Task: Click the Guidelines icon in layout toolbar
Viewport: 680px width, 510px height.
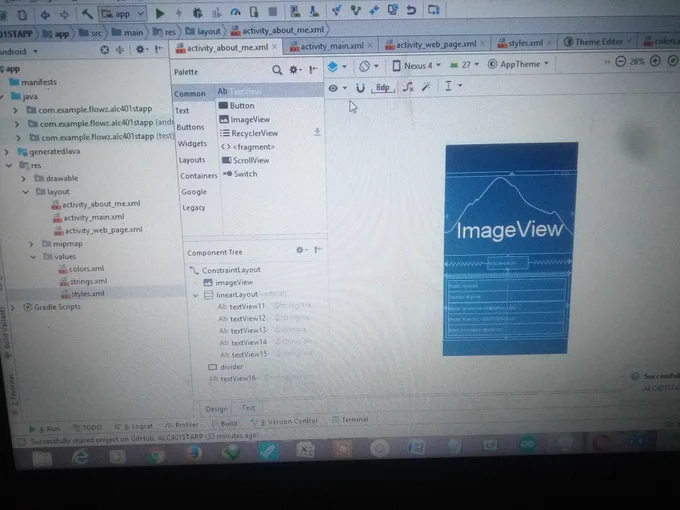Action: click(x=448, y=86)
